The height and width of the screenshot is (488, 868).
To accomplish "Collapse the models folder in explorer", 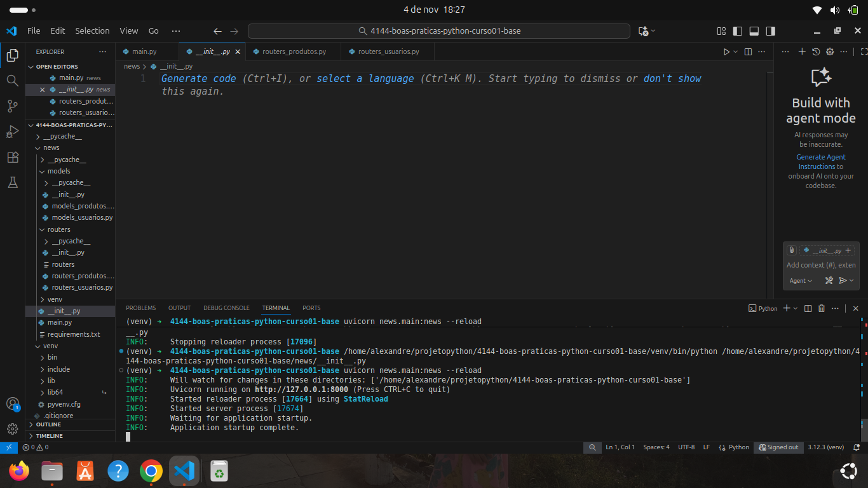I will click(58, 171).
